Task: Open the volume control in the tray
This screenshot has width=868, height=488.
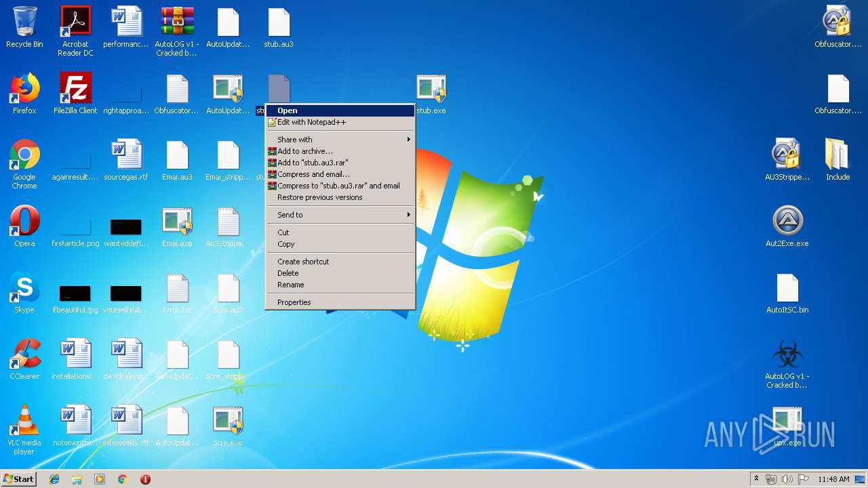Action: point(787,479)
